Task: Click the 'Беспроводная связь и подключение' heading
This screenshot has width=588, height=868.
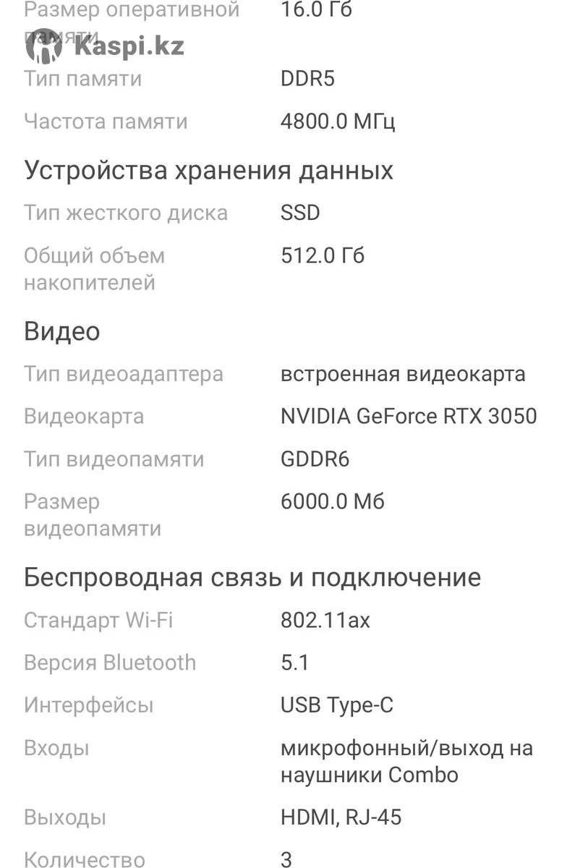Action: pyautogui.click(x=252, y=578)
